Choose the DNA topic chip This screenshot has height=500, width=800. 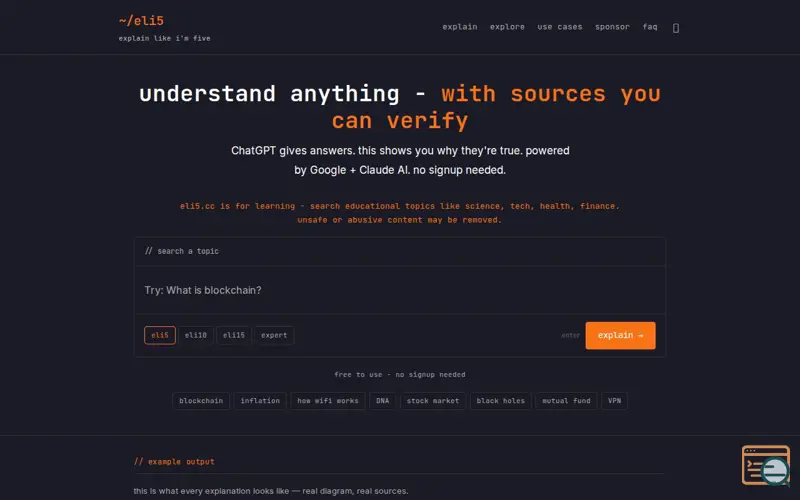coord(383,401)
